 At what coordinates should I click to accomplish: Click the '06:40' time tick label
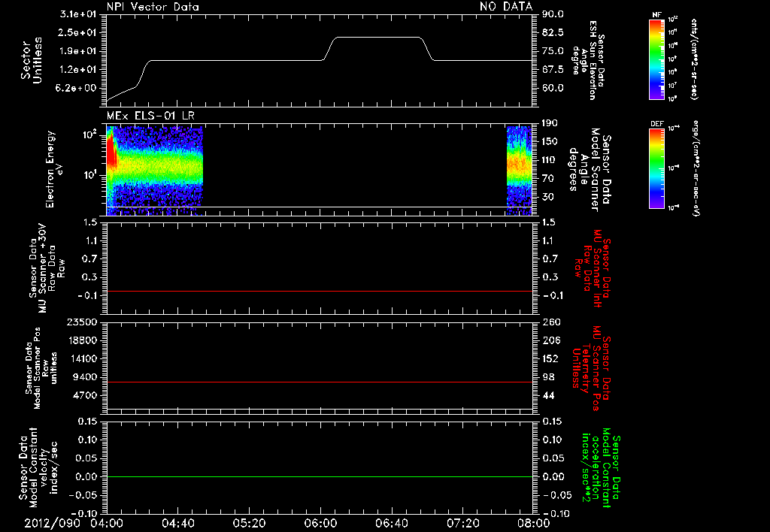coord(391,523)
